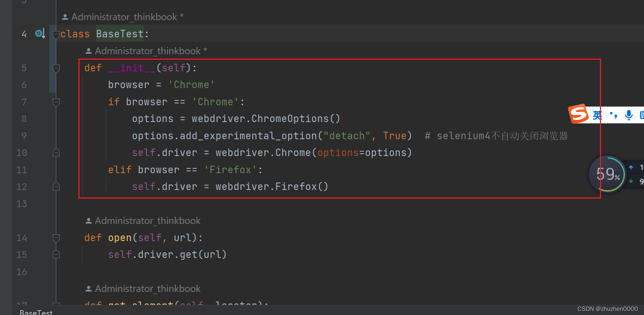
Task: Collapse the BaseTest class fold marker
Action: 56,35
